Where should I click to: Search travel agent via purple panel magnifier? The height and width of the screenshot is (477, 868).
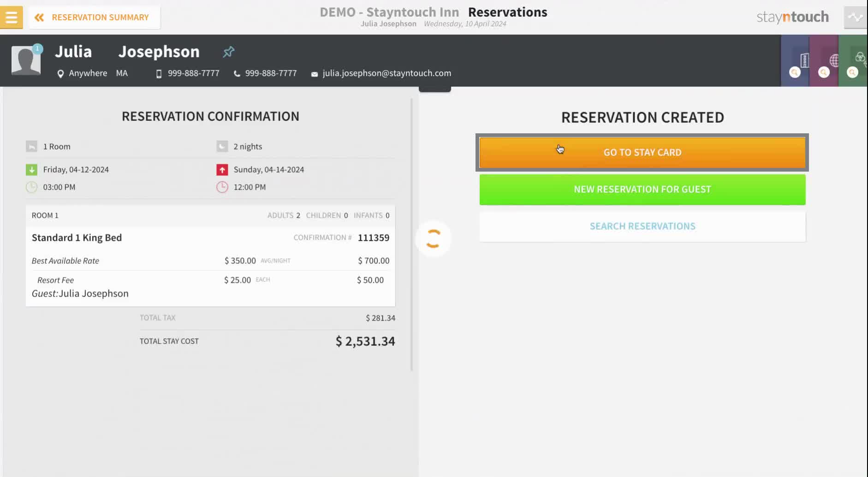(824, 72)
